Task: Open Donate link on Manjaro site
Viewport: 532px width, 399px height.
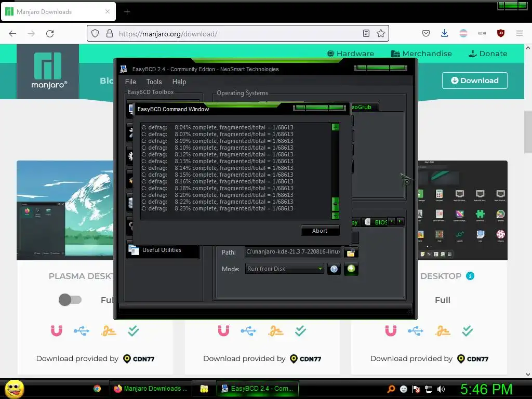Action: pyautogui.click(x=487, y=54)
